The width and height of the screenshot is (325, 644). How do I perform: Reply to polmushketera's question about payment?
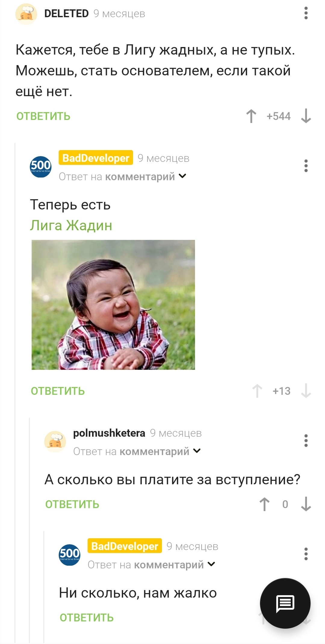tap(72, 504)
